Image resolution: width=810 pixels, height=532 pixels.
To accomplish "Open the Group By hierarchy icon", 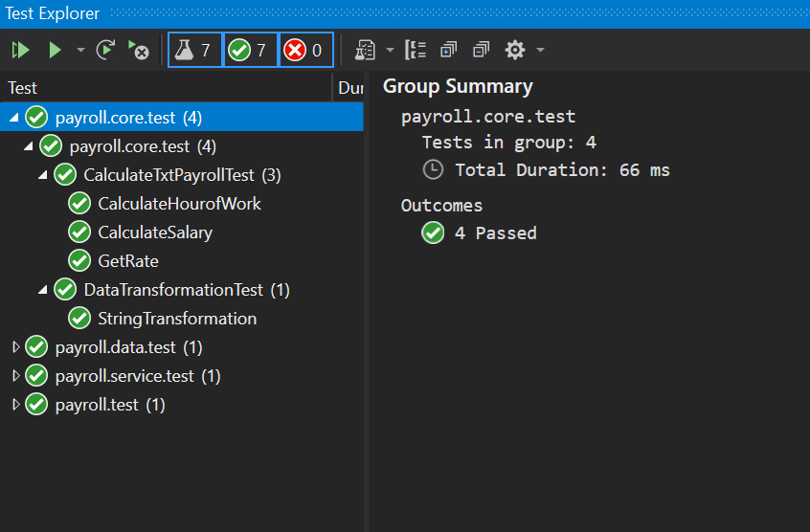I will pyautogui.click(x=416, y=50).
